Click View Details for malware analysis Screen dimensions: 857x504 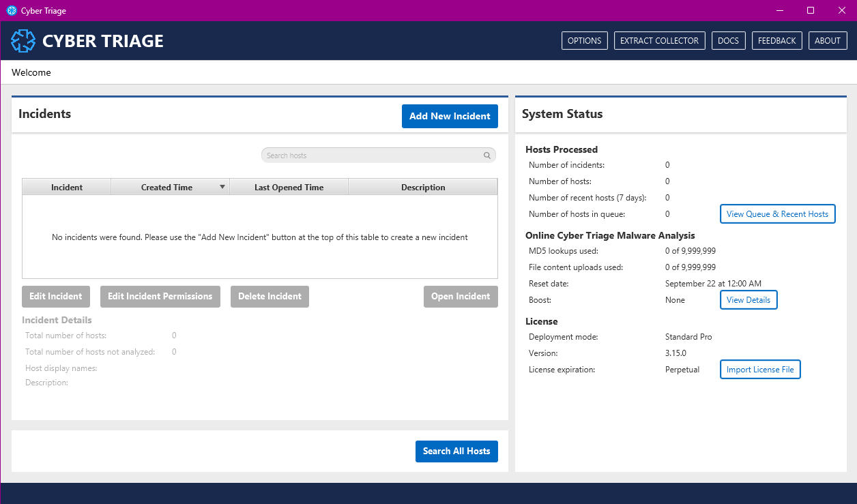(x=749, y=300)
